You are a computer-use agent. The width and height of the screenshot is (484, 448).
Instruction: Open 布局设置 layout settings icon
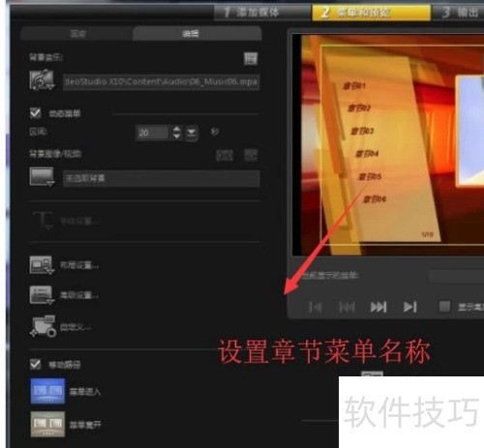42,265
